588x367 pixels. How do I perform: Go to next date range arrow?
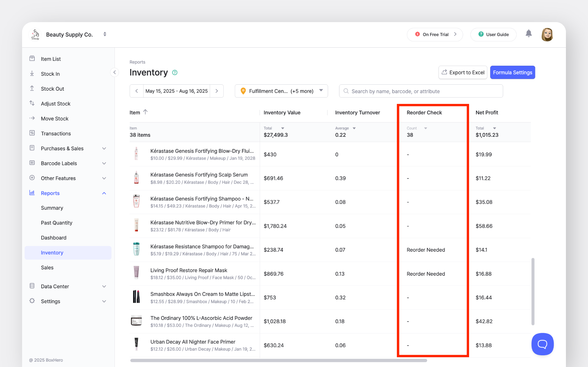[x=217, y=91]
